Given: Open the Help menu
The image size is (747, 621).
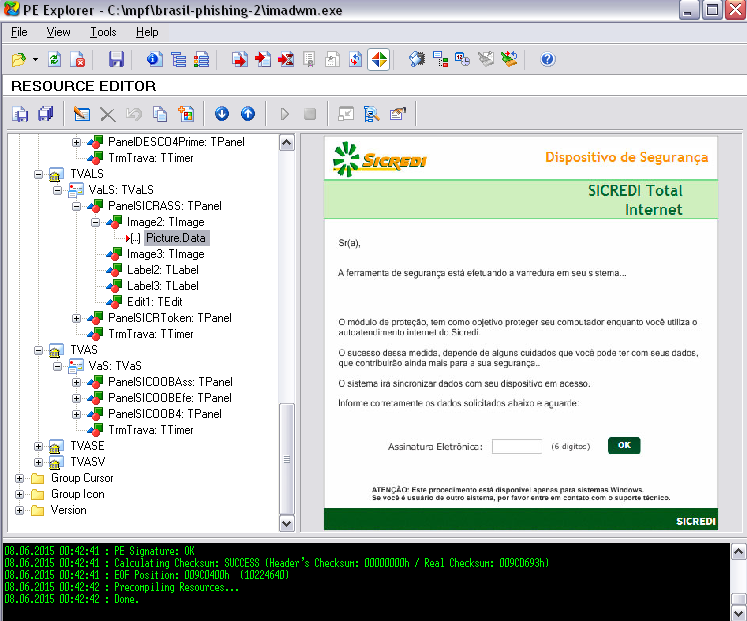Looking at the screenshot, I should point(147,32).
